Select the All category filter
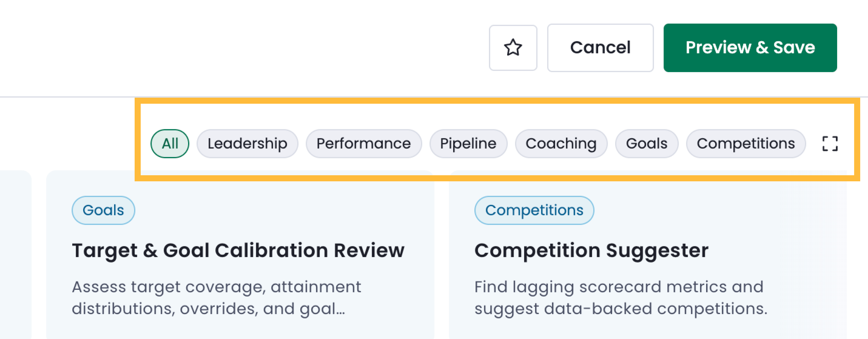The width and height of the screenshot is (868, 339). pyautogui.click(x=170, y=144)
